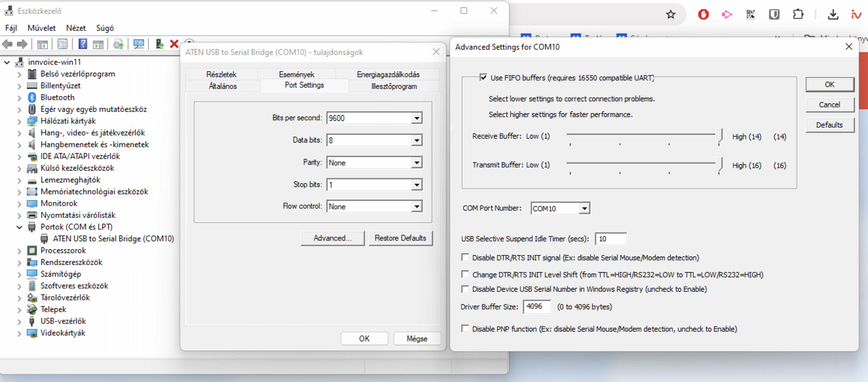Click the back arrow in Device Manager toolbar

point(8,44)
